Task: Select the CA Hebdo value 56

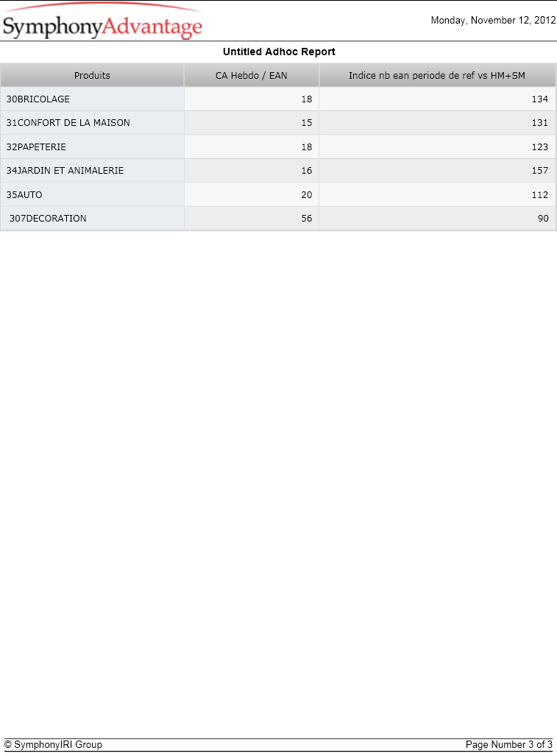Action: click(x=306, y=218)
